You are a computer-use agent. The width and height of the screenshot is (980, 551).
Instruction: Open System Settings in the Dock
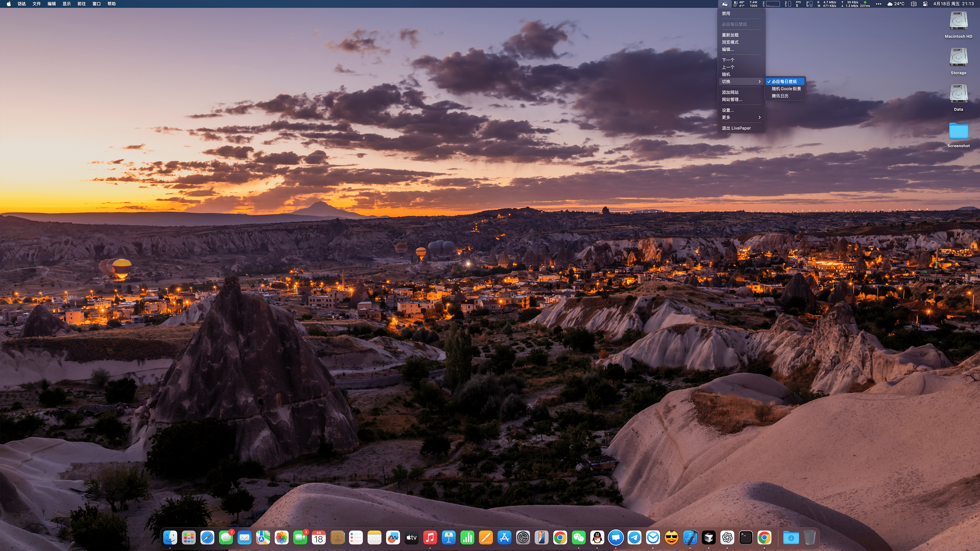coord(523,538)
